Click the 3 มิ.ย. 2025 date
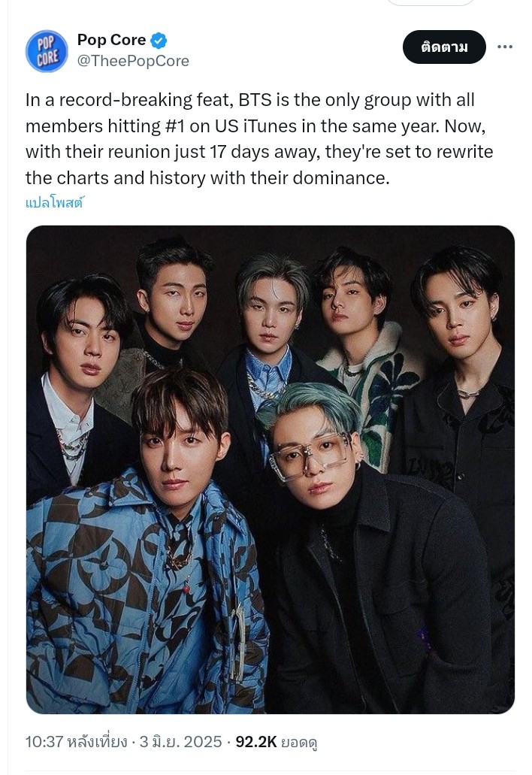Screen dimensions: 532x775 pyautogui.click(x=180, y=742)
